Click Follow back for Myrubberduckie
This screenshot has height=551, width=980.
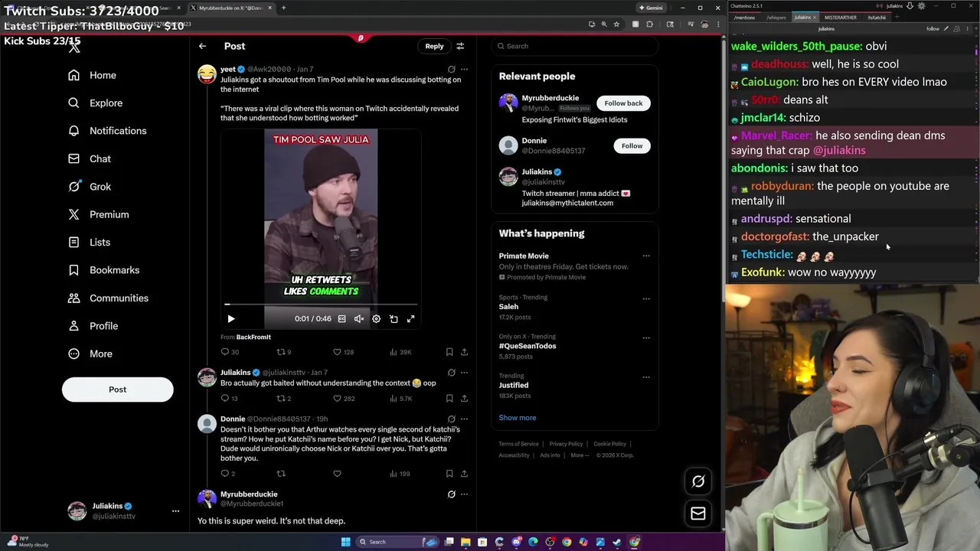tap(623, 103)
